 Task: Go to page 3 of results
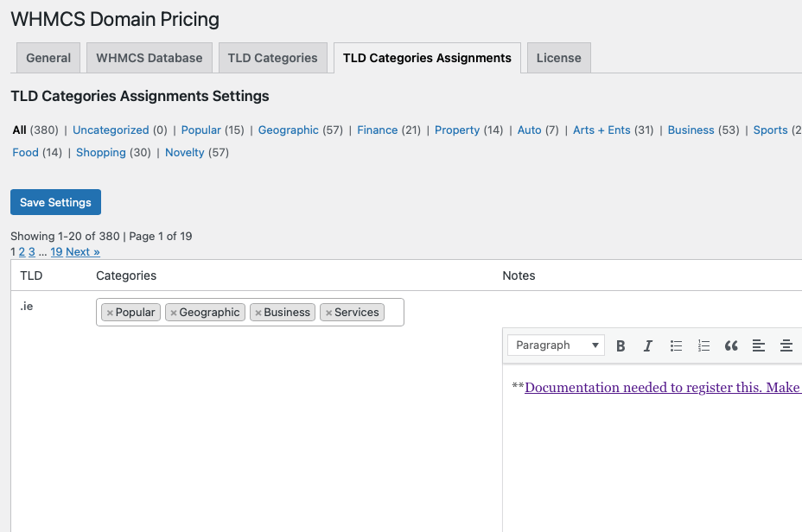pos(32,252)
